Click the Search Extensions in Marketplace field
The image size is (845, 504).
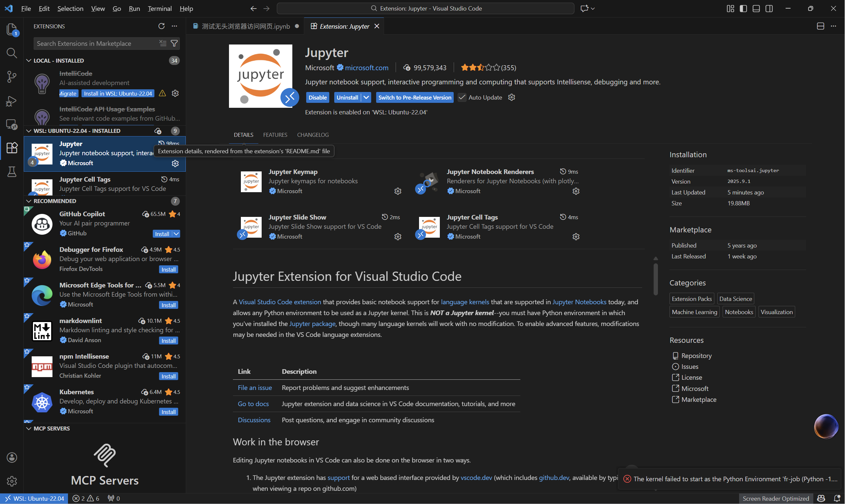pyautogui.click(x=95, y=44)
